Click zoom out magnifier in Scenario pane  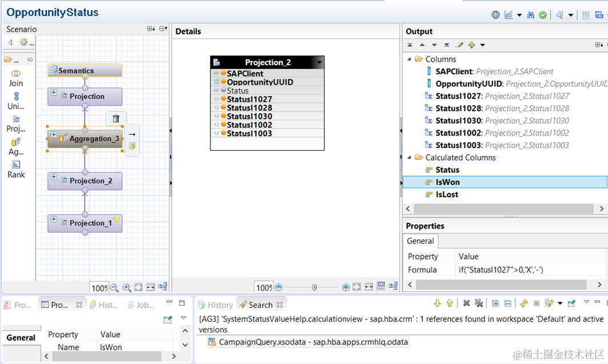point(114,287)
